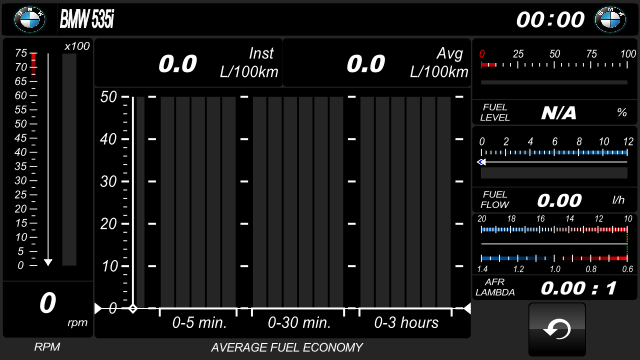The width and height of the screenshot is (640, 360).
Task: Click the FUEL LEVEL label
Action: pyautogui.click(x=495, y=113)
